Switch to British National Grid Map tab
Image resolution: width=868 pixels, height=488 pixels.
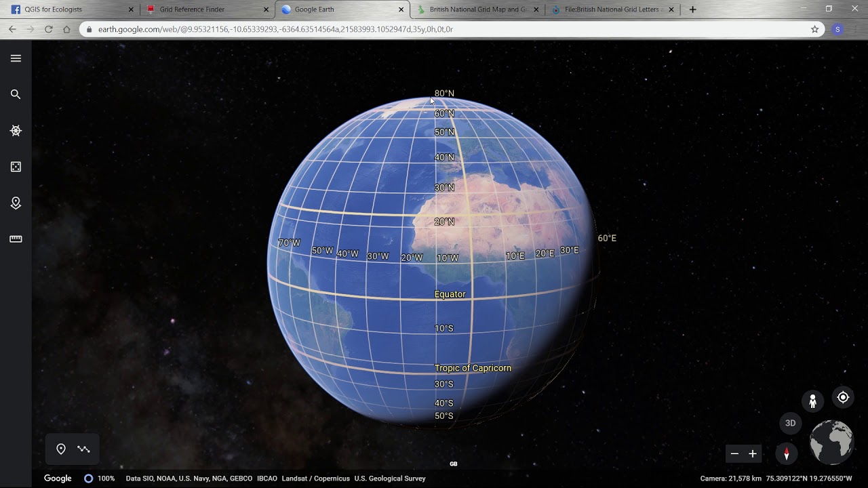[477, 9]
